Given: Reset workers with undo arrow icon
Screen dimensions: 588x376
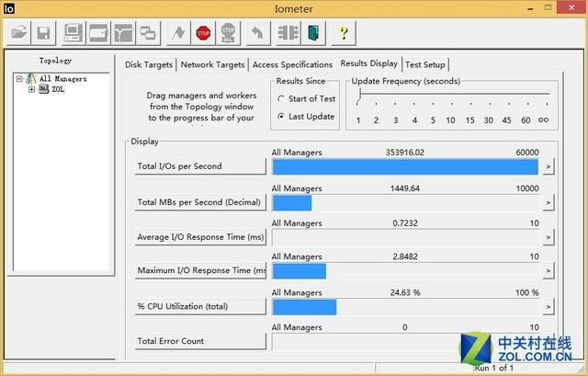Looking at the screenshot, I should [x=257, y=33].
